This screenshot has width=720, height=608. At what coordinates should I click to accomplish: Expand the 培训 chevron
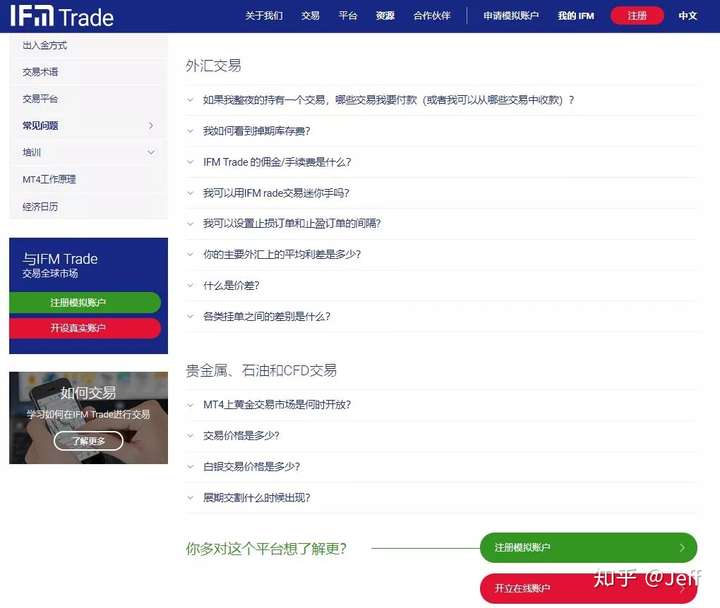(151, 152)
